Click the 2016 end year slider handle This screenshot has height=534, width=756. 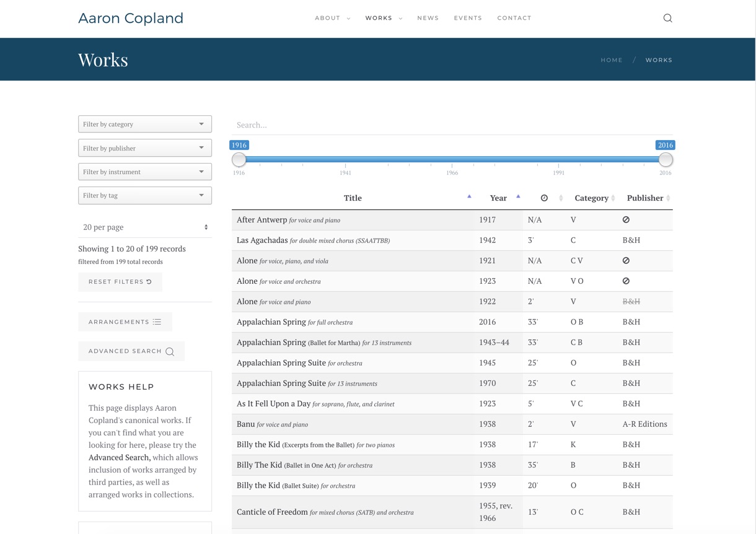666,160
